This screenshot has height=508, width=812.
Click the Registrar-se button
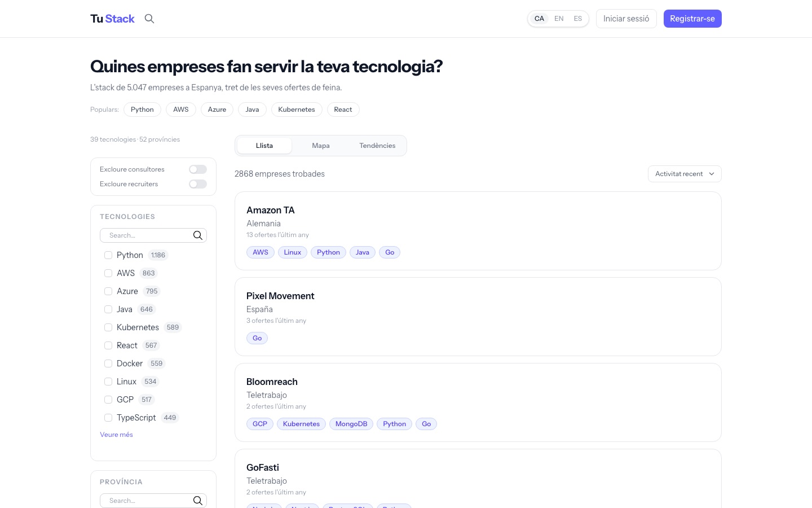click(x=692, y=19)
